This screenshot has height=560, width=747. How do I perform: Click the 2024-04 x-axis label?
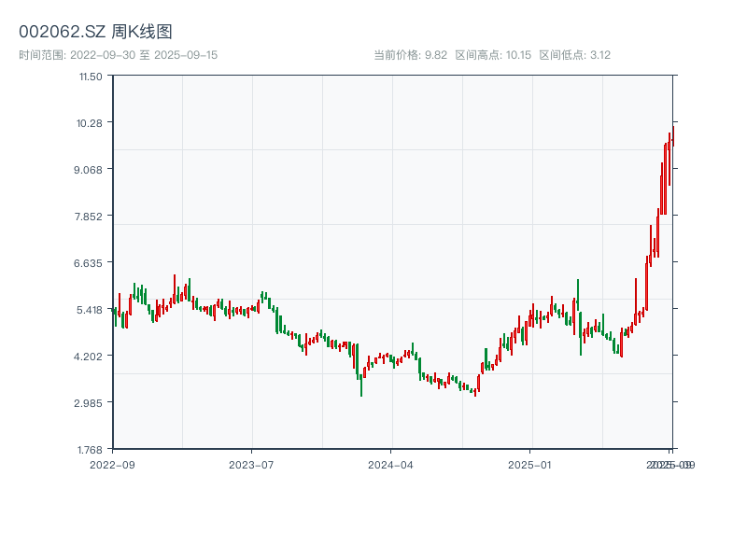390,465
